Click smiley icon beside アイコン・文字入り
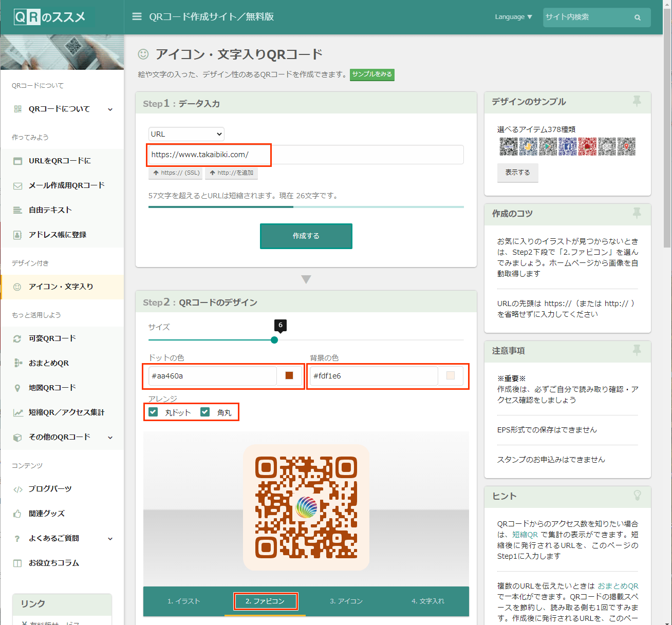Screen dimensions: 672x625 (17, 287)
